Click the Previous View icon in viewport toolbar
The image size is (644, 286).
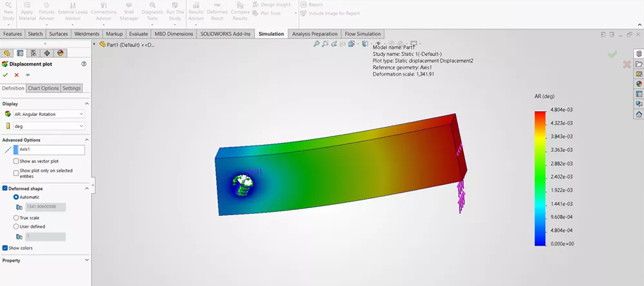(x=334, y=44)
